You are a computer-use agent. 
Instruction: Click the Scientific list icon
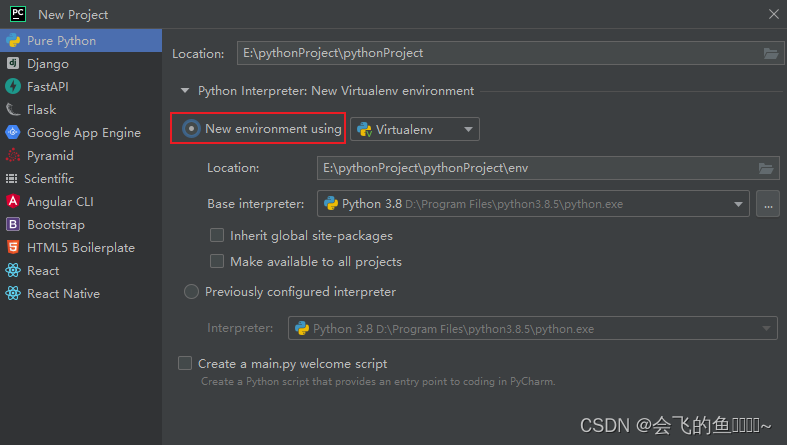pyautogui.click(x=12, y=179)
